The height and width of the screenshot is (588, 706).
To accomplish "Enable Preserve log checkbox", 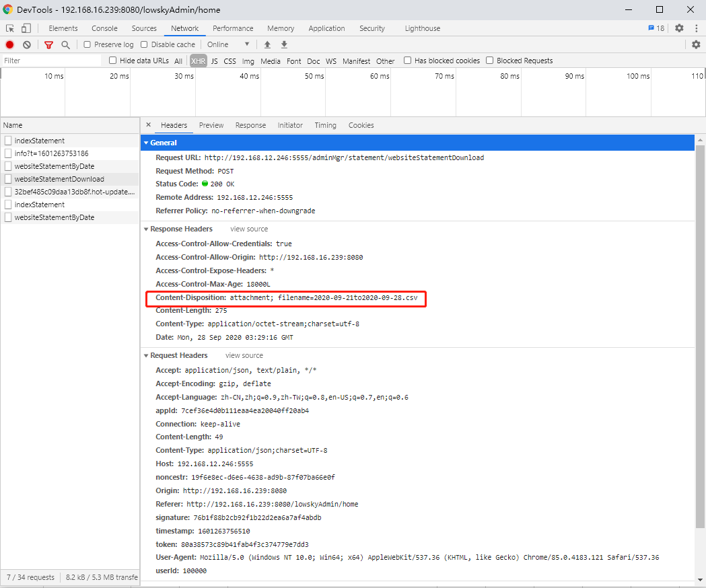I will point(87,44).
